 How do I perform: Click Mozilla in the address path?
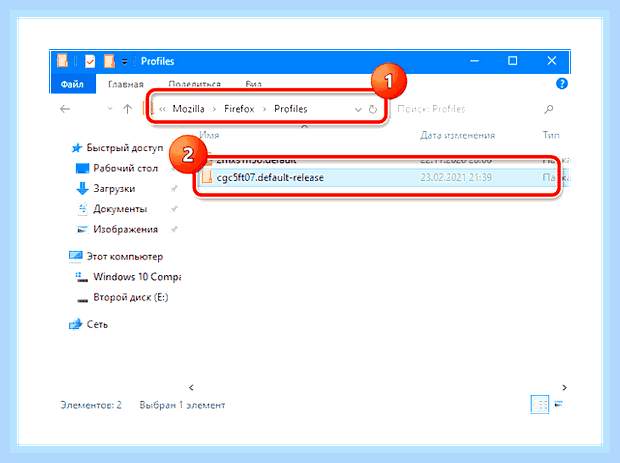pos(188,109)
